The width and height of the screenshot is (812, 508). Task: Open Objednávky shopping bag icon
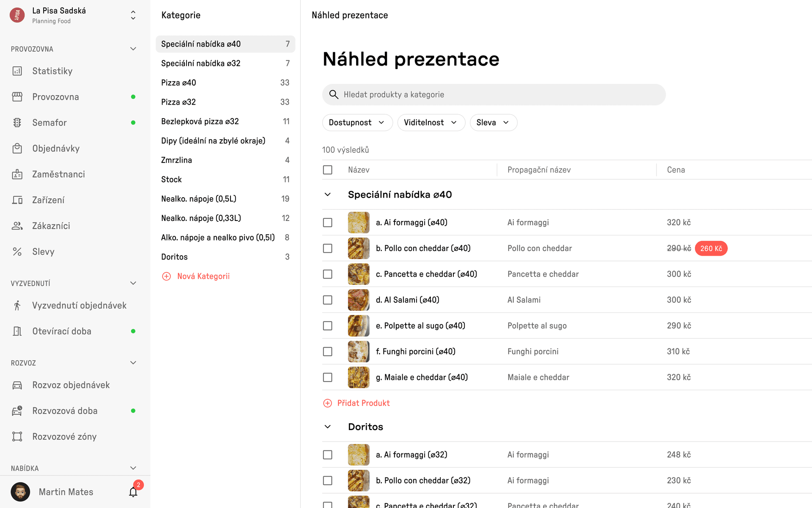(17, 149)
